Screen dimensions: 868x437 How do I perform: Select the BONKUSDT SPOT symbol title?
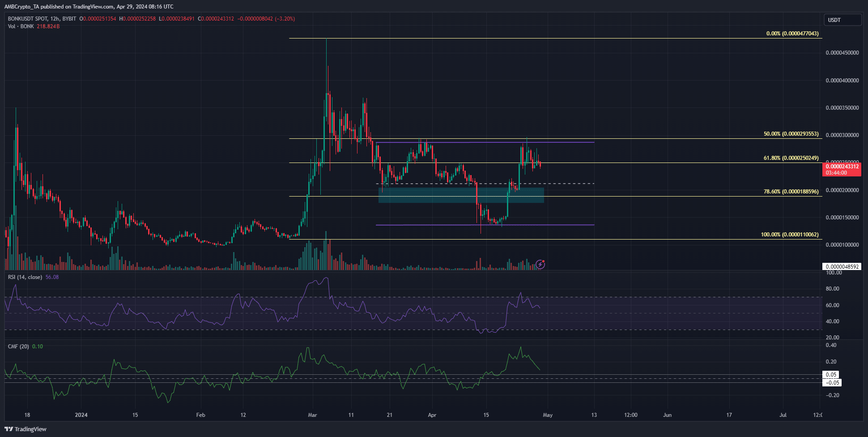click(42, 19)
